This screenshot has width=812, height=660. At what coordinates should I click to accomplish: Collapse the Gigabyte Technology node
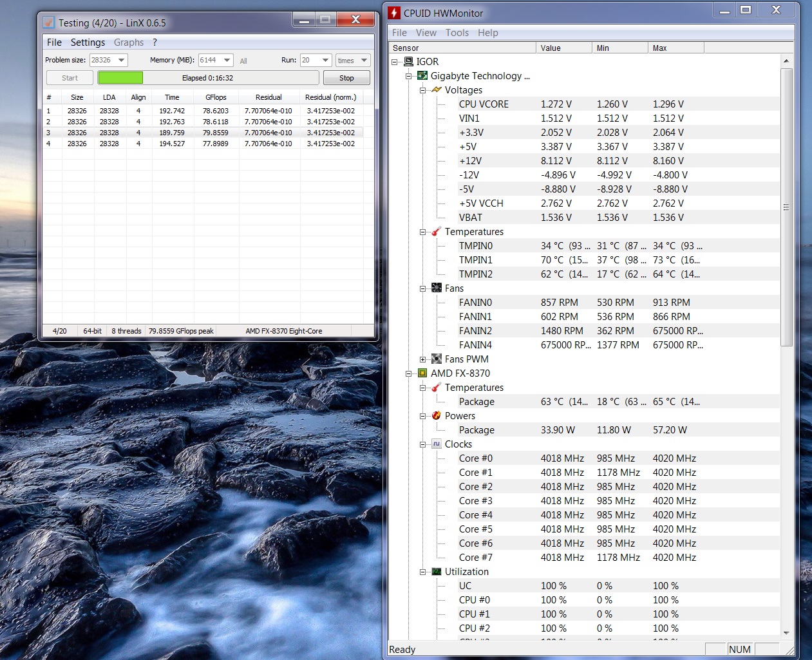409,77
